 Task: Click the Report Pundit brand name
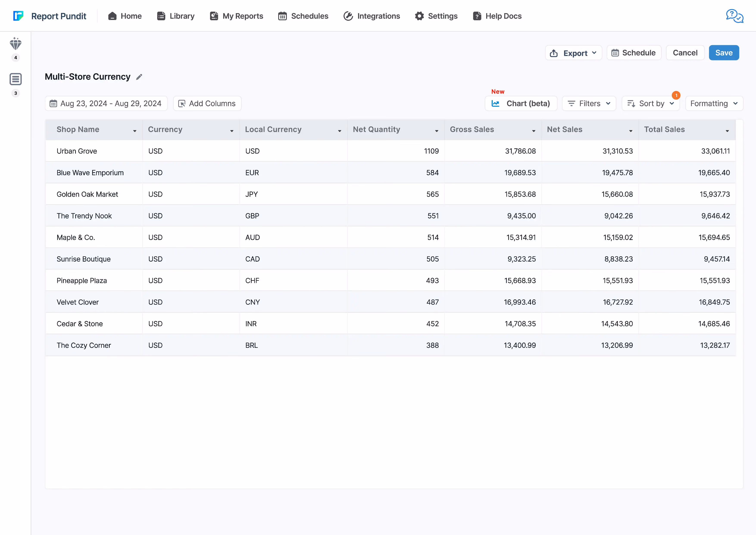(x=59, y=16)
